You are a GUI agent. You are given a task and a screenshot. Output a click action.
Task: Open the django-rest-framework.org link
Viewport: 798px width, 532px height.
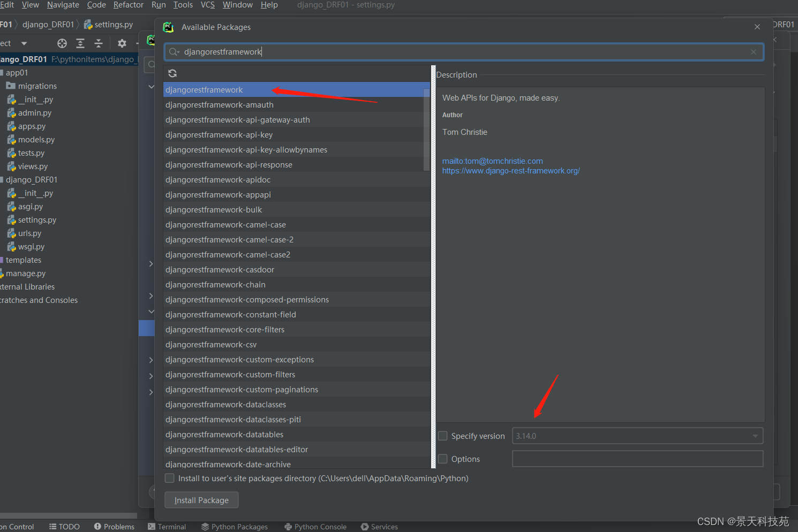tap(511, 170)
